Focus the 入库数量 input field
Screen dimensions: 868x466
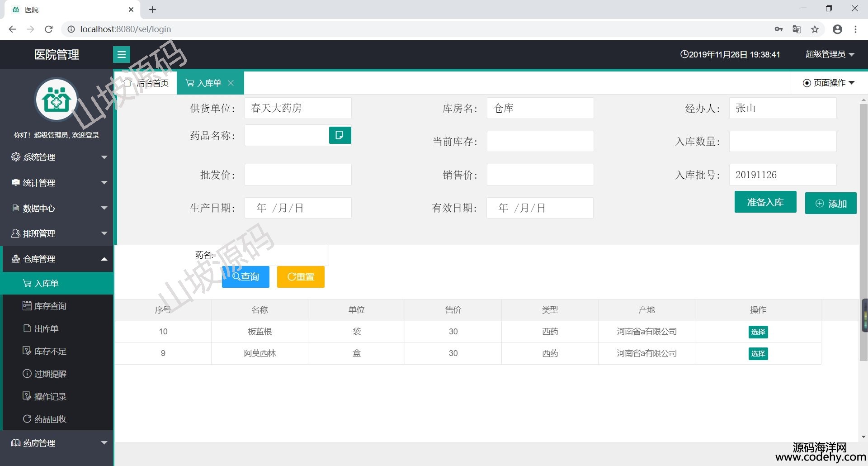pos(783,142)
